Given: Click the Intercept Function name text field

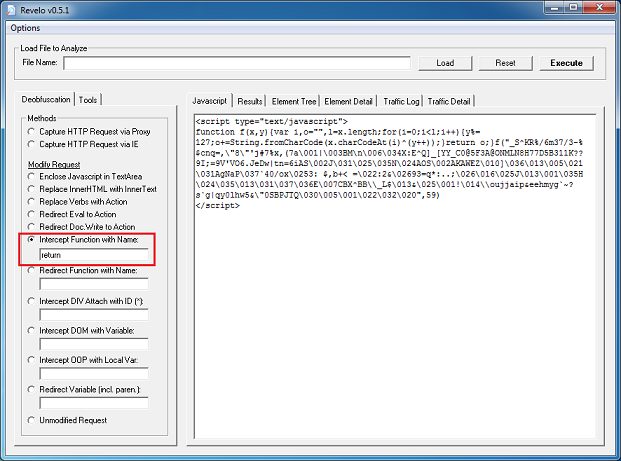Looking at the screenshot, I should coord(94,255).
